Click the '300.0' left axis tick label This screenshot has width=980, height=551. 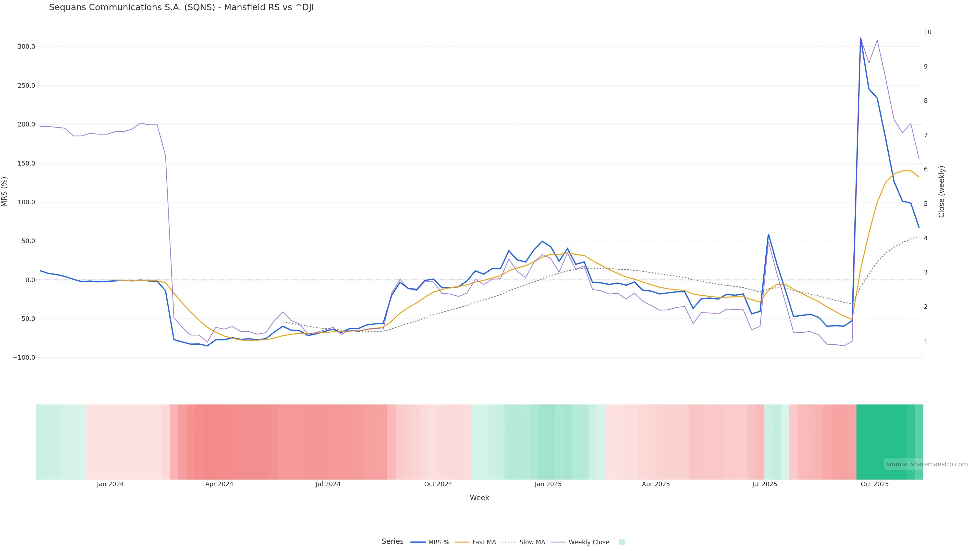pos(26,47)
